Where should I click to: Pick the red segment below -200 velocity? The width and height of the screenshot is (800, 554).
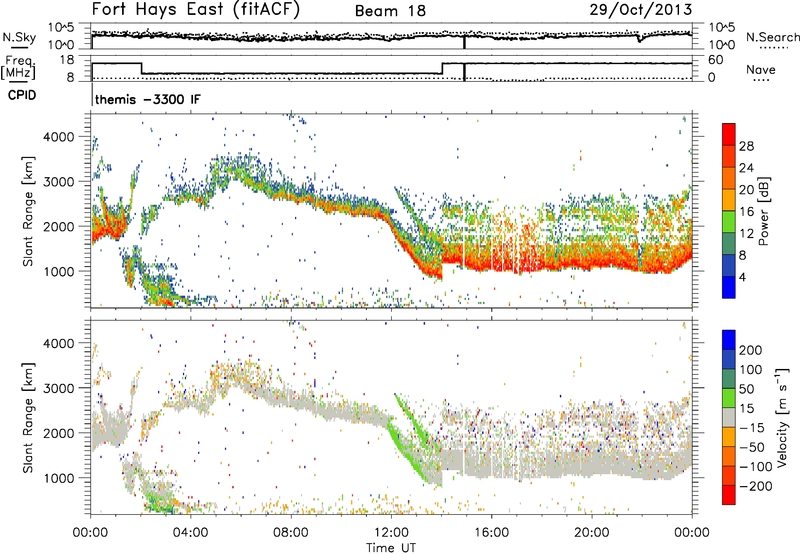(x=729, y=495)
